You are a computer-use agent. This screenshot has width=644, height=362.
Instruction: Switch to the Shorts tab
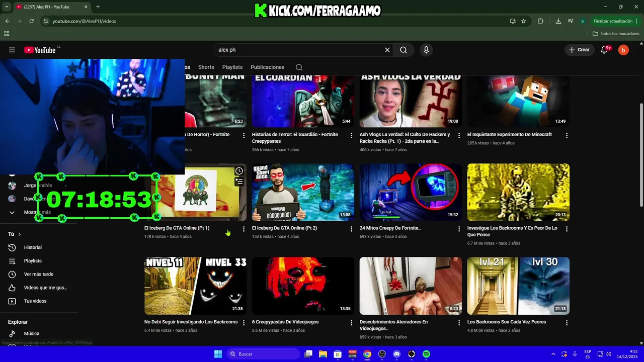tap(206, 67)
